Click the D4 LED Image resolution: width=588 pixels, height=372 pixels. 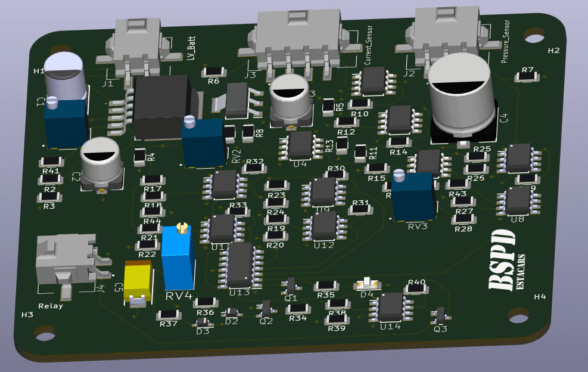click(x=368, y=284)
